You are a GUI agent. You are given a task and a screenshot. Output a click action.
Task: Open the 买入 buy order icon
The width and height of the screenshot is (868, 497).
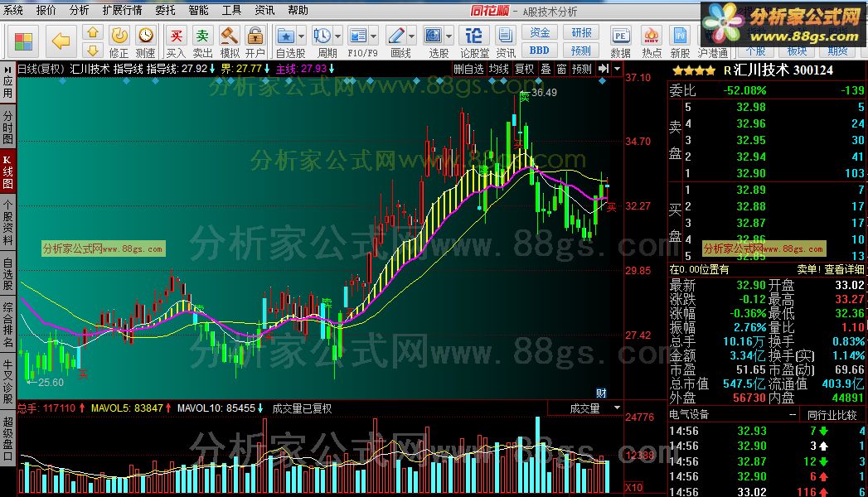tap(176, 42)
